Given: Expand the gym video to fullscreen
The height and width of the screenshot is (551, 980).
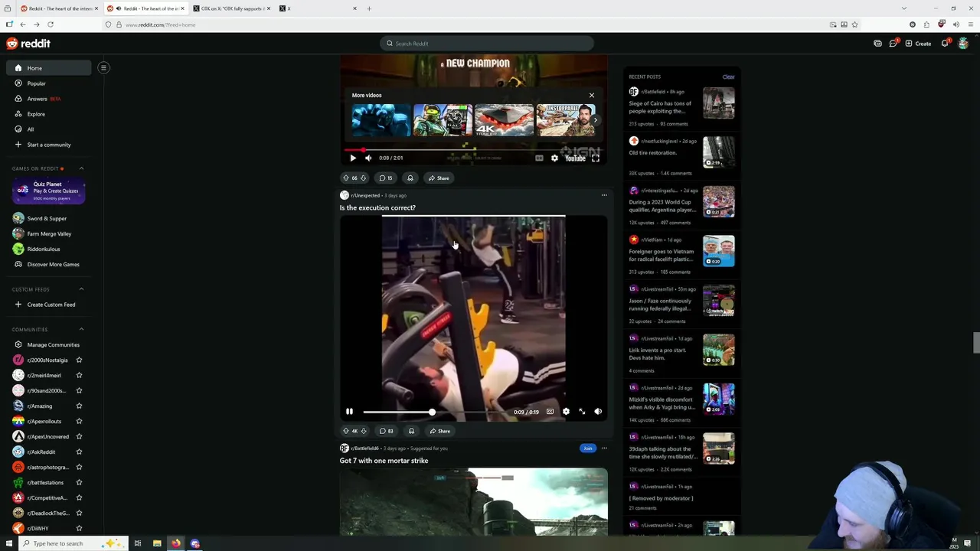Looking at the screenshot, I should click(x=582, y=412).
